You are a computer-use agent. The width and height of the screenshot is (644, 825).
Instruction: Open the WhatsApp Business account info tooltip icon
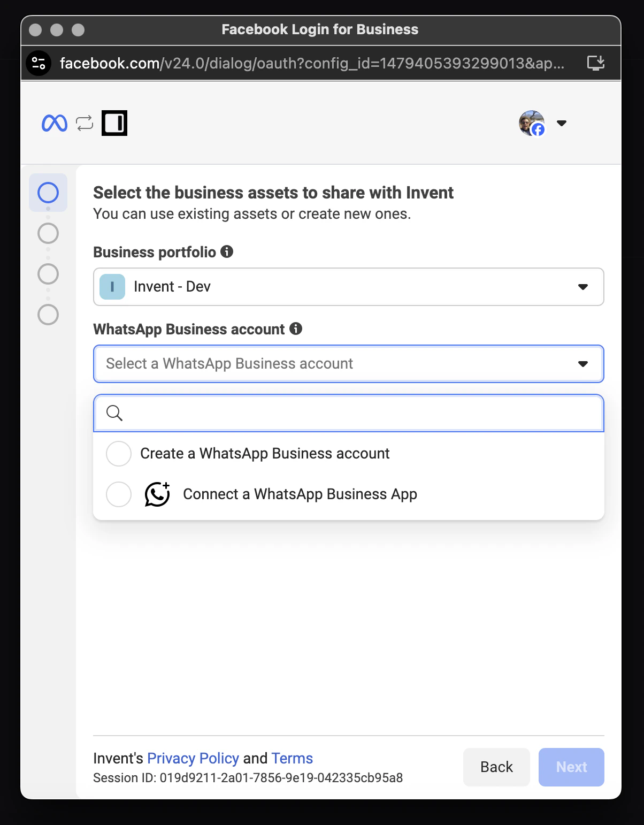click(296, 329)
